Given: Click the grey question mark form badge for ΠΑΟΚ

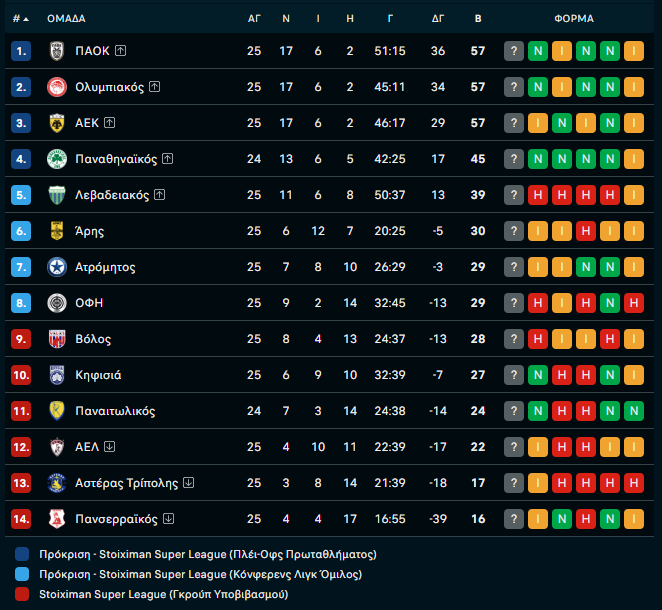Looking at the screenshot, I should tap(514, 51).
